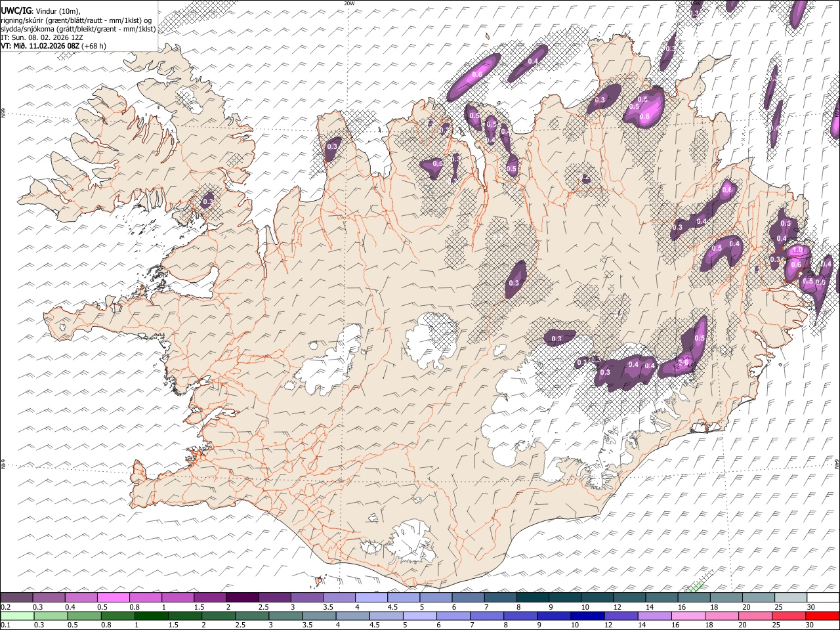Click the 'IT: Sun. 08. 02. 2026 12Z' line
The image size is (840, 630).
pyautogui.click(x=41, y=37)
